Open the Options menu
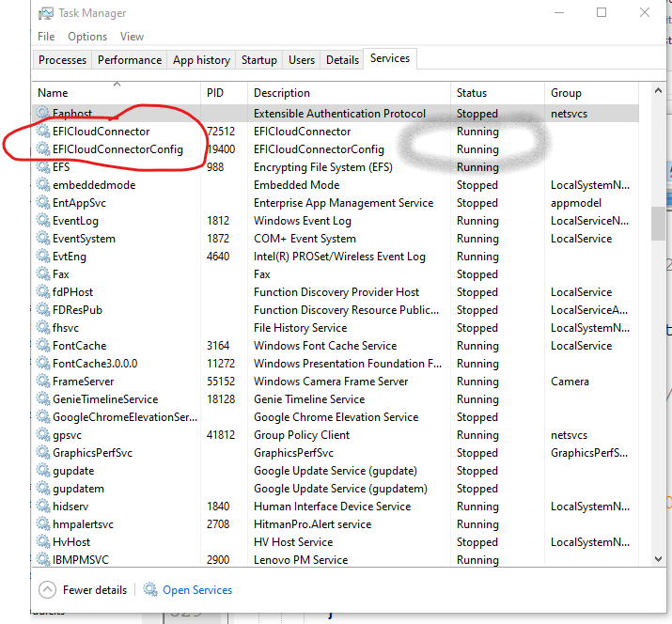 [87, 37]
